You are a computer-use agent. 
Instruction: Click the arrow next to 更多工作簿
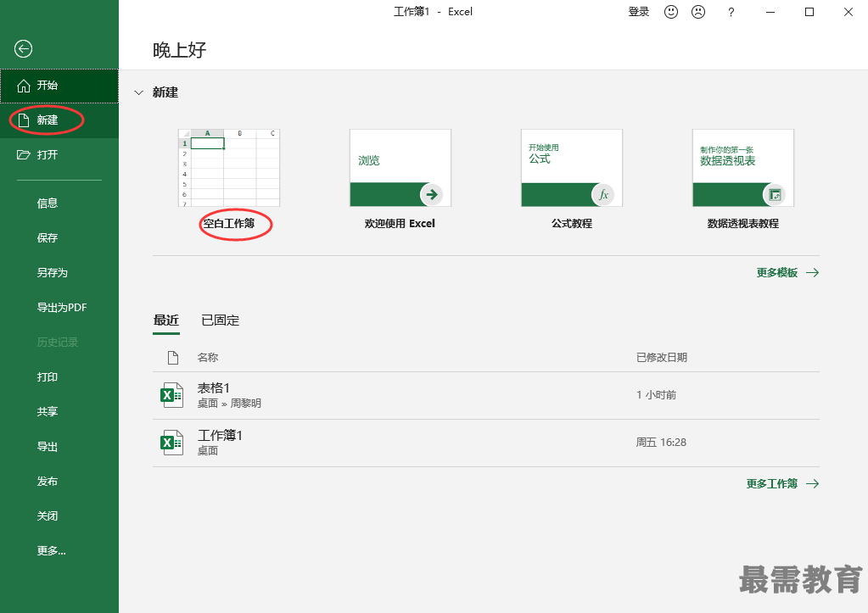(812, 484)
